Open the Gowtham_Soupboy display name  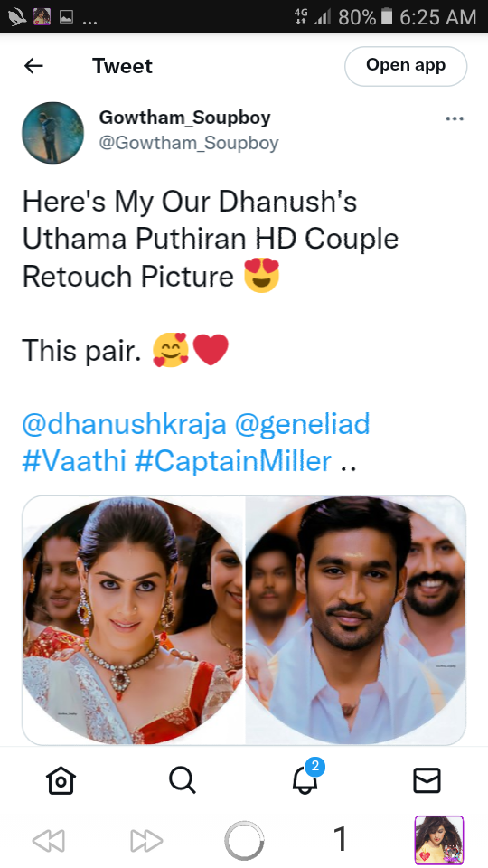click(184, 118)
